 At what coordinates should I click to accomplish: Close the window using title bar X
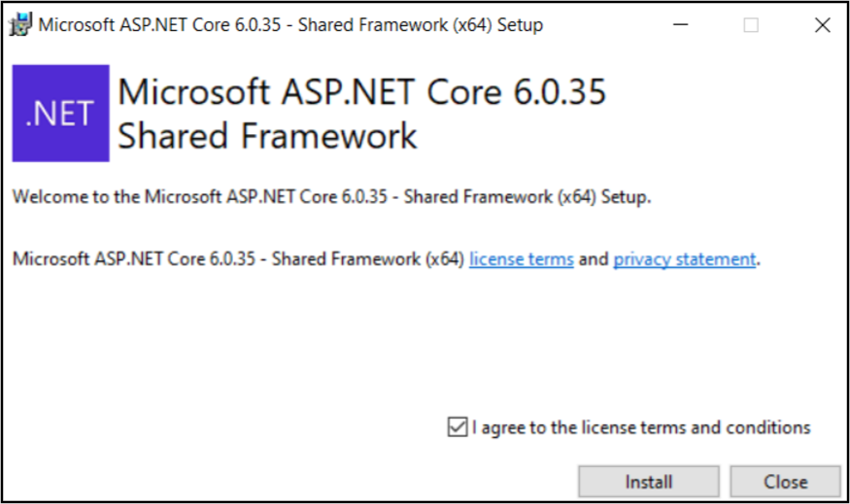pyautogui.click(x=822, y=26)
